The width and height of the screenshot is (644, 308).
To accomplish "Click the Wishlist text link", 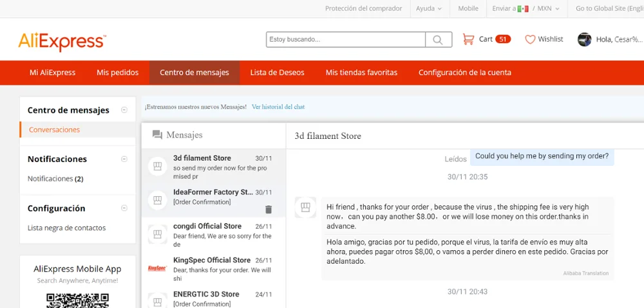I will (x=551, y=39).
